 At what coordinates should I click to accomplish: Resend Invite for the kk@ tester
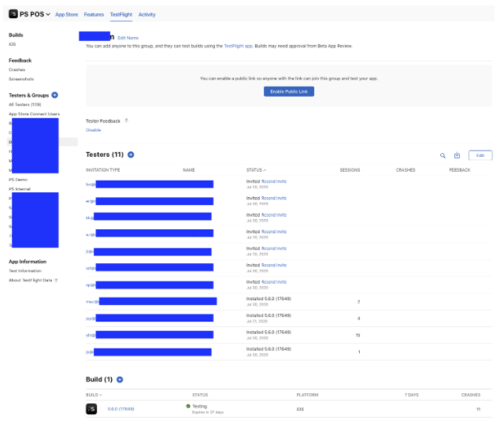[x=274, y=215]
